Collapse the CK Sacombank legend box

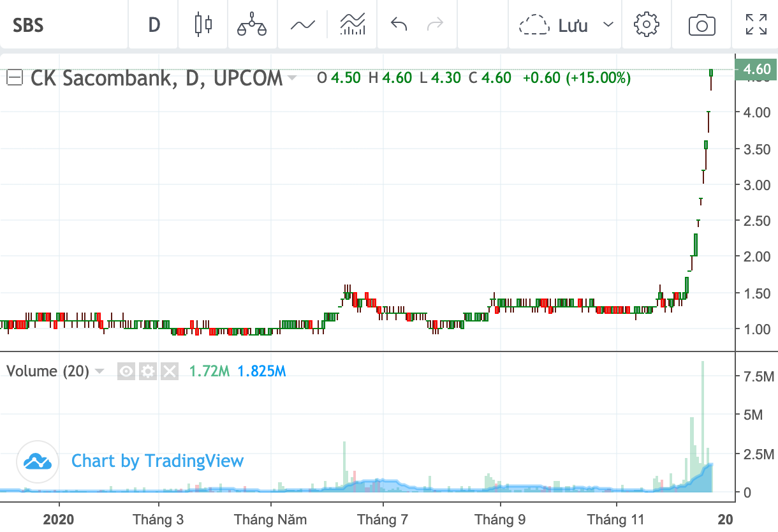(15, 78)
